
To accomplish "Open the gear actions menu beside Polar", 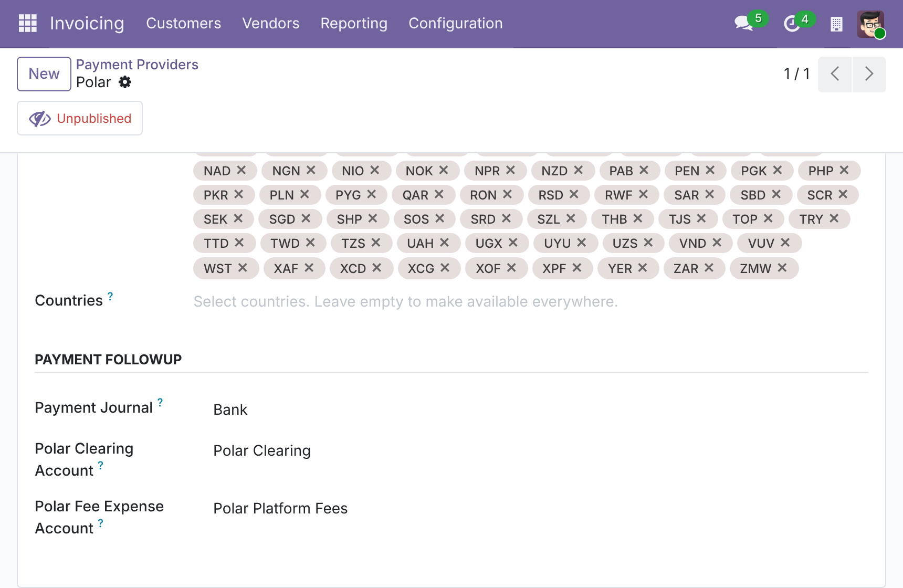I will (x=125, y=82).
